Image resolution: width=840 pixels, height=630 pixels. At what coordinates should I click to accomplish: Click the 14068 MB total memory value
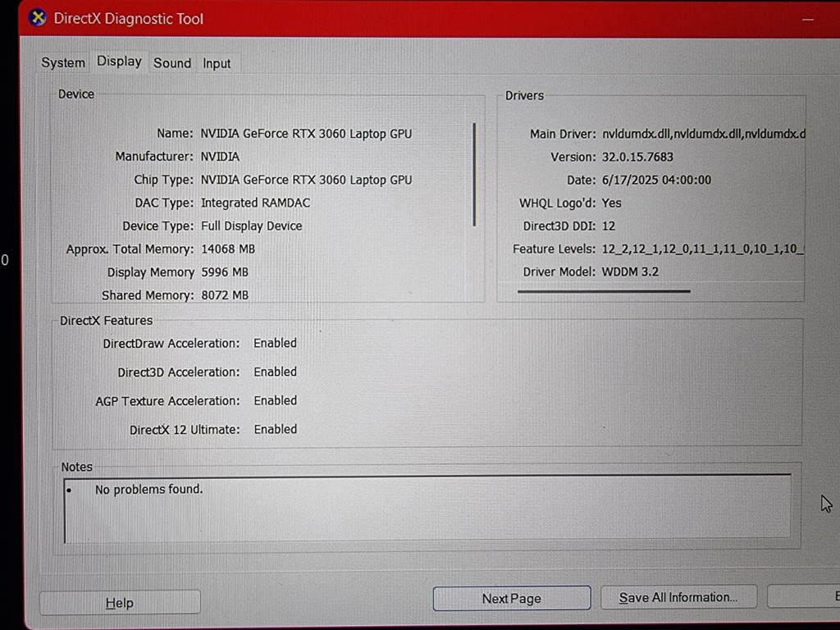click(228, 249)
